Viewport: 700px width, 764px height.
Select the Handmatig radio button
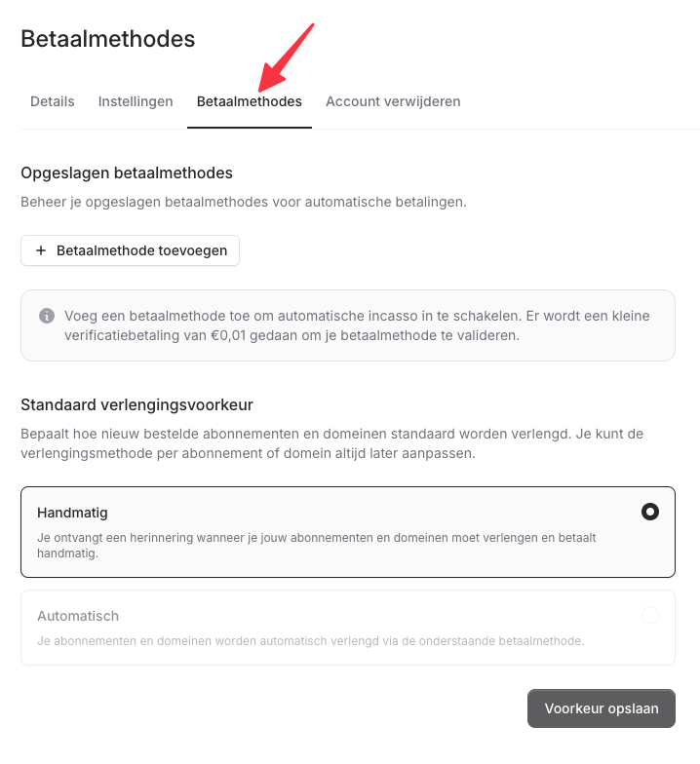click(x=650, y=512)
